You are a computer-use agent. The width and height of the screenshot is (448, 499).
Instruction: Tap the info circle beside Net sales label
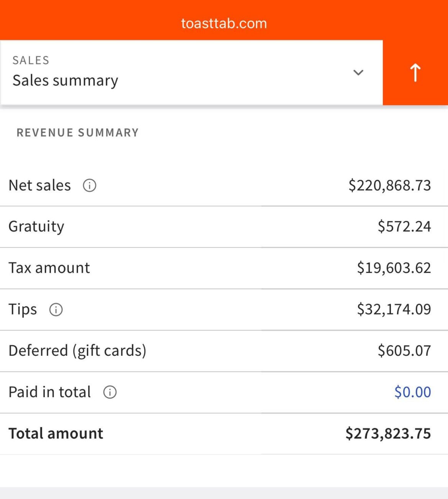pos(89,186)
